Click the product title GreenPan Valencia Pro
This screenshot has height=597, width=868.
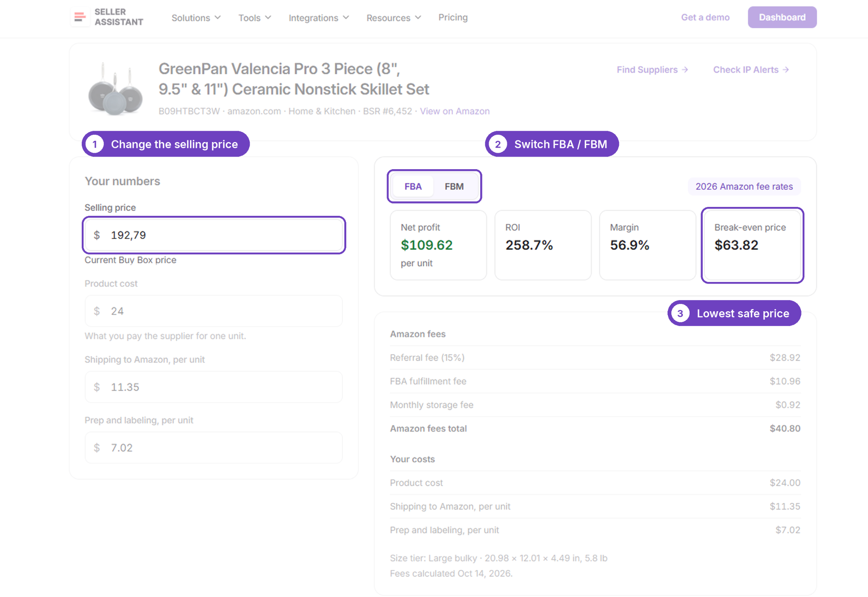294,79
